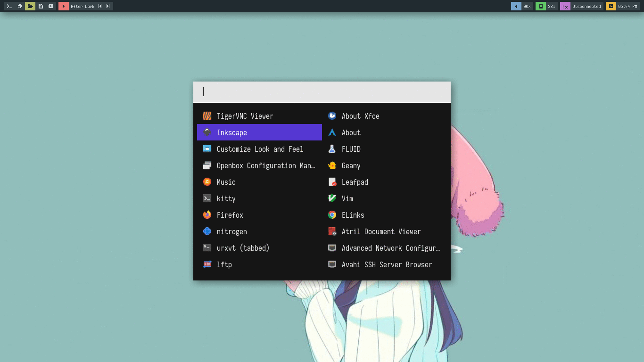Select Atril Document Viewer entry

tap(381, 231)
